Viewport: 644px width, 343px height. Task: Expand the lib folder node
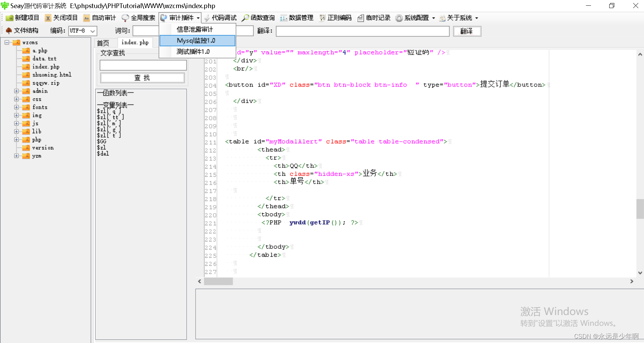16,132
